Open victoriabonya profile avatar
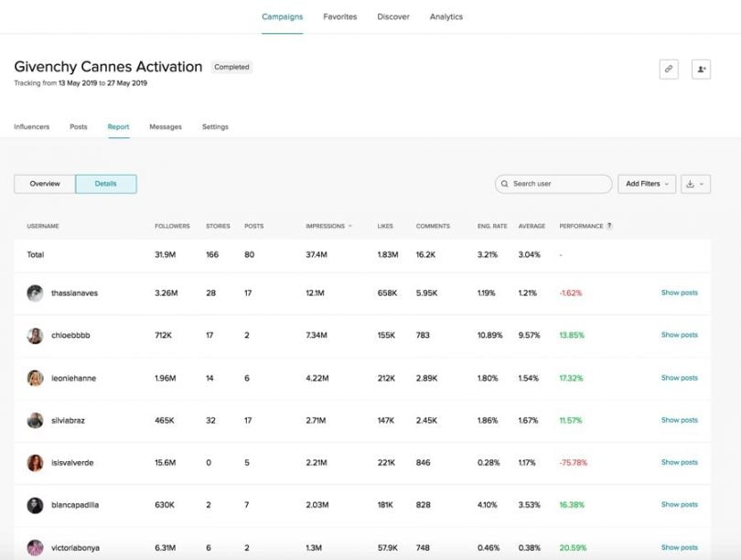Image resolution: width=741 pixels, height=560 pixels. (x=35, y=548)
